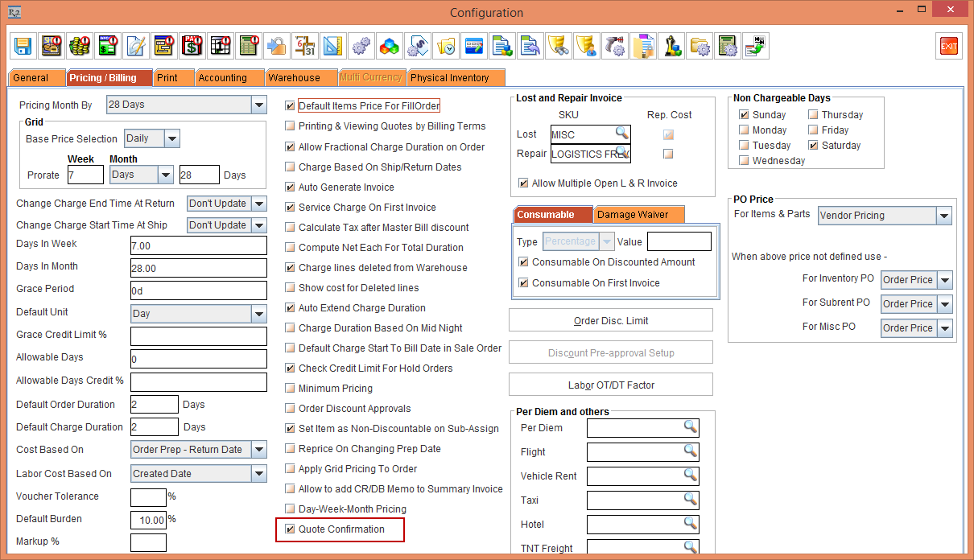974x560 pixels.
Task: Expand the Cost Based On dropdown
Action: click(258, 450)
